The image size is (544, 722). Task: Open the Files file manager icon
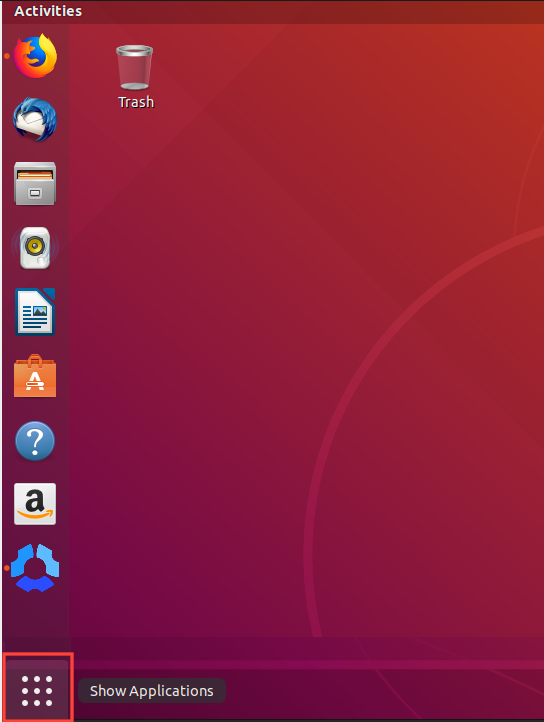(35, 183)
